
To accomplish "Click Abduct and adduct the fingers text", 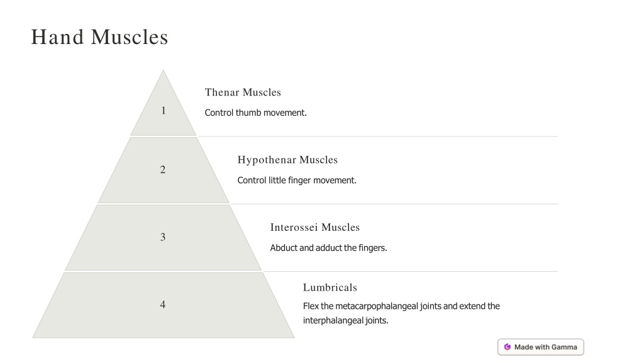I will (328, 248).
